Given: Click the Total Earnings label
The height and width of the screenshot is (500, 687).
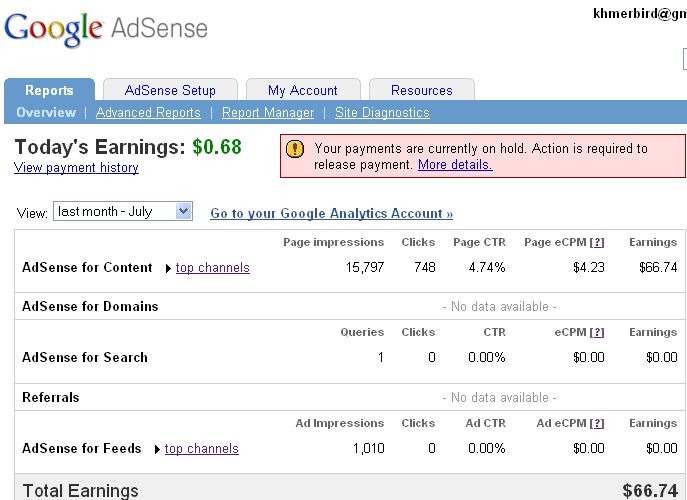Looking at the screenshot, I should coord(81,491).
